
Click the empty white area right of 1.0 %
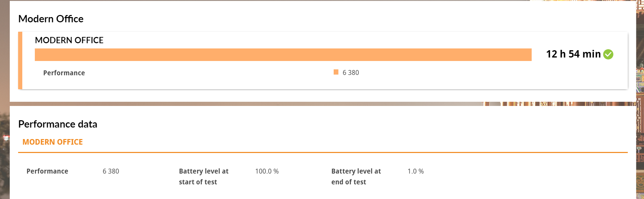coord(522,176)
